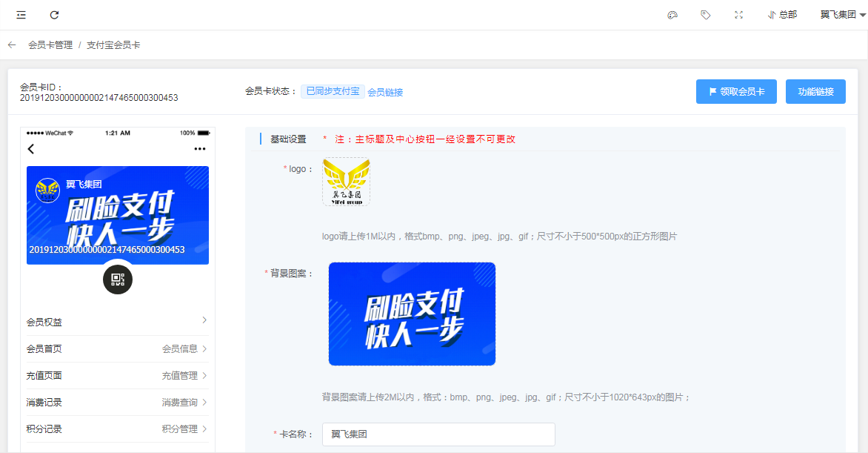
Task: Click the 背景图案 upload image
Action: (x=412, y=314)
